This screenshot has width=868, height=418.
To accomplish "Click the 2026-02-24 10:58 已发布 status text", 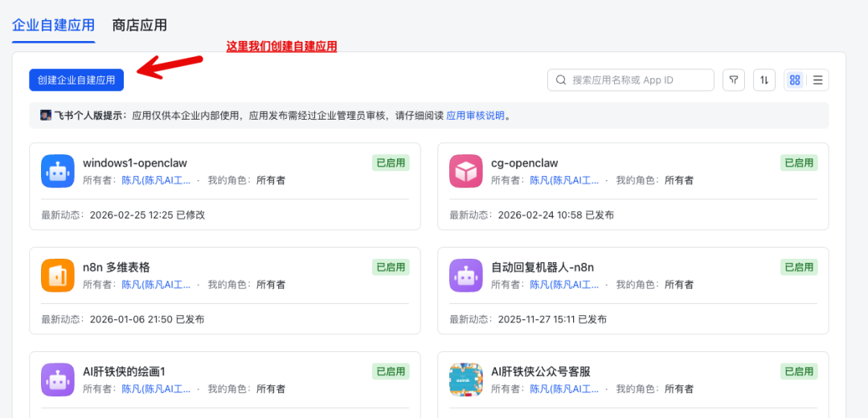I will click(556, 215).
